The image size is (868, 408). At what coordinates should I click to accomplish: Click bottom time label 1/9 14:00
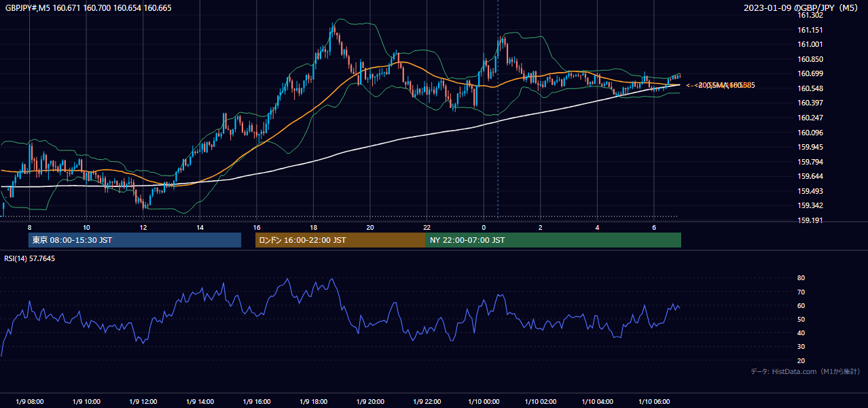pos(200,402)
